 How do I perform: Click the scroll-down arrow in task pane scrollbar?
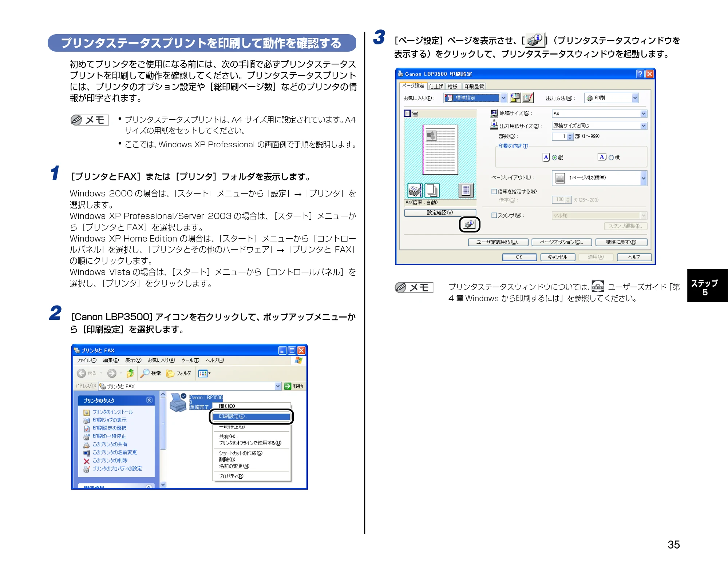click(163, 485)
